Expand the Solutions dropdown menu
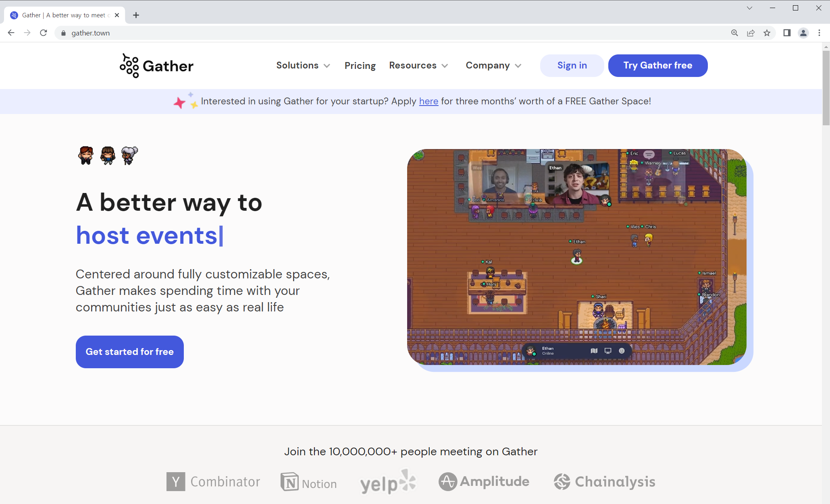Viewport: 830px width, 504px height. click(303, 66)
